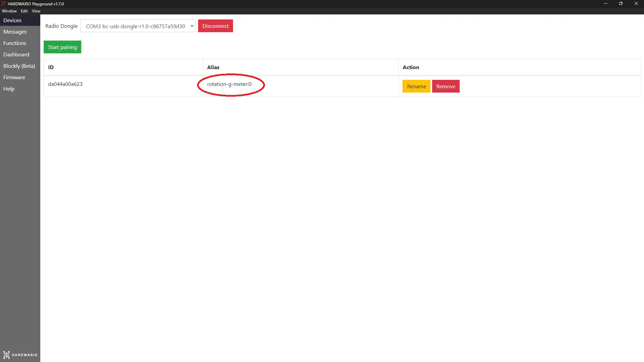The width and height of the screenshot is (644, 362).
Task: Open the Window menu
Action: [x=9, y=11]
